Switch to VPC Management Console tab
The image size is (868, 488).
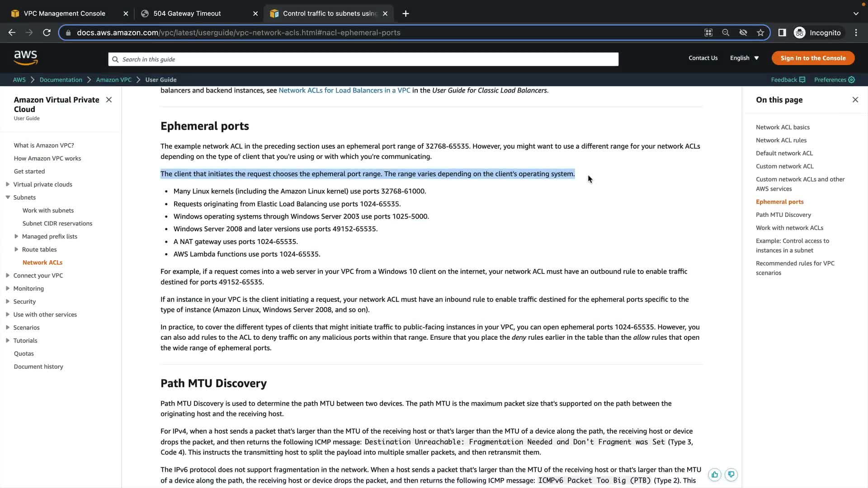(64, 14)
